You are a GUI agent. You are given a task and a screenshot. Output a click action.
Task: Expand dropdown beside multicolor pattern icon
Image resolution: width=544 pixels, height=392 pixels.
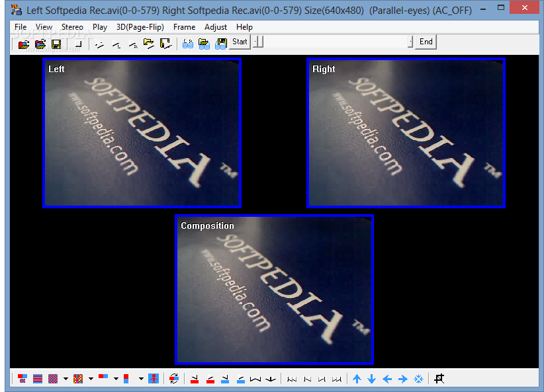pyautogui.click(x=91, y=379)
